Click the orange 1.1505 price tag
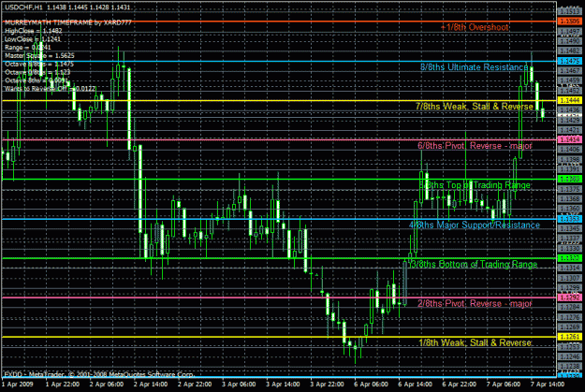 (570, 22)
